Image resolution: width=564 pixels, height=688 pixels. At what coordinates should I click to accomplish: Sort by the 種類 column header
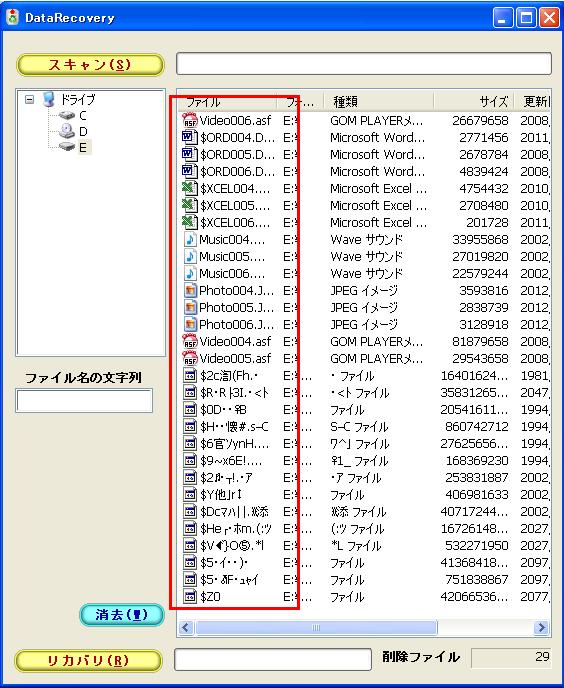coord(379,102)
